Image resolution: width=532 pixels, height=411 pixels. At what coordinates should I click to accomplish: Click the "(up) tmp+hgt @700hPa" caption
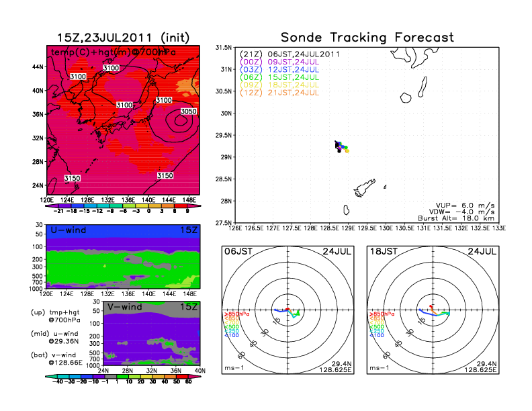[x=56, y=316]
